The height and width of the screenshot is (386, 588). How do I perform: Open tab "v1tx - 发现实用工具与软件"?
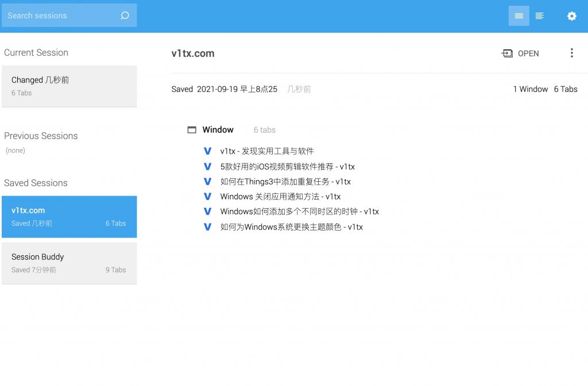pos(267,151)
